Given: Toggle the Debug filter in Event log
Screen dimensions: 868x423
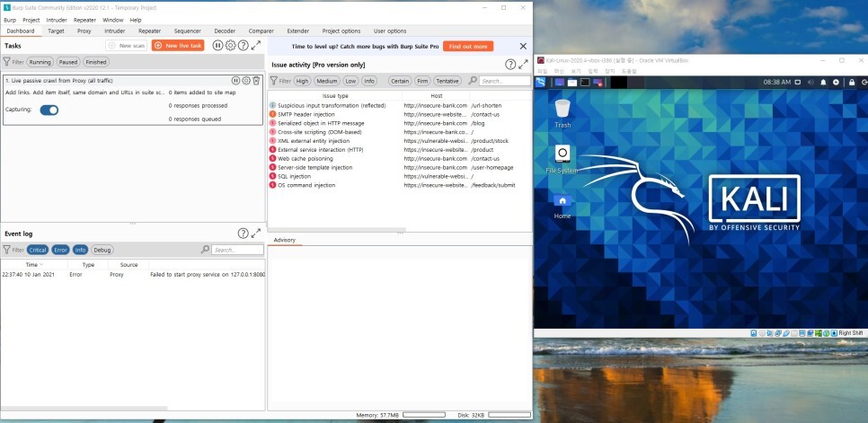Looking at the screenshot, I should (x=102, y=250).
